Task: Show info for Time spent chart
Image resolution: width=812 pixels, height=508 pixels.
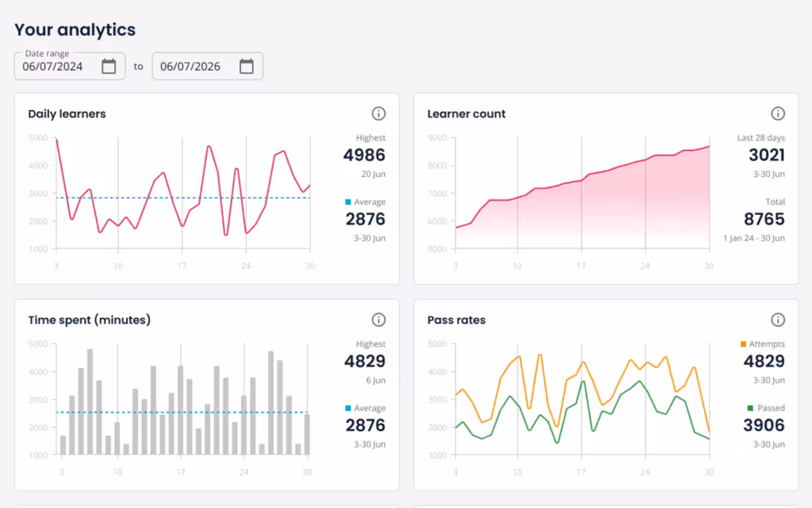Action: (378, 320)
